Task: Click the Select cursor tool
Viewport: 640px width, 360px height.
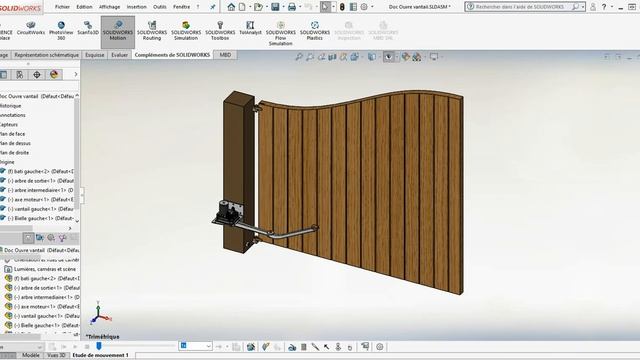Action: (x=325, y=7)
